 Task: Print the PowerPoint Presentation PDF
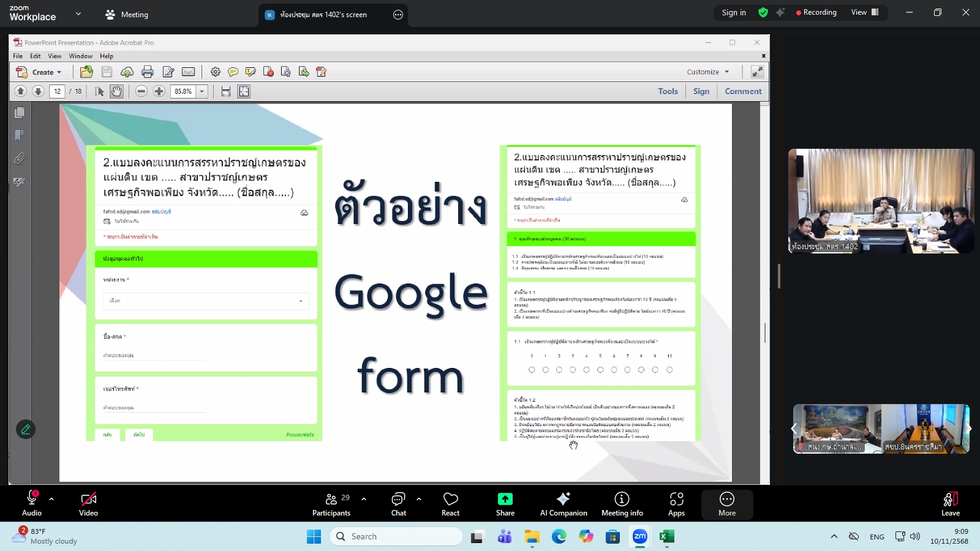(147, 72)
